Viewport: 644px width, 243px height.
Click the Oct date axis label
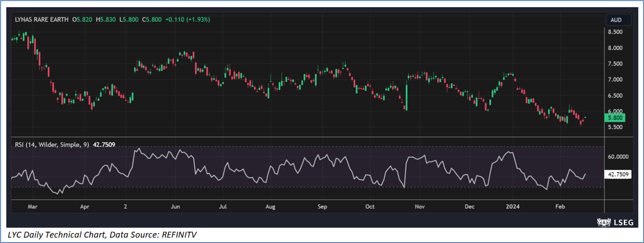(370, 207)
